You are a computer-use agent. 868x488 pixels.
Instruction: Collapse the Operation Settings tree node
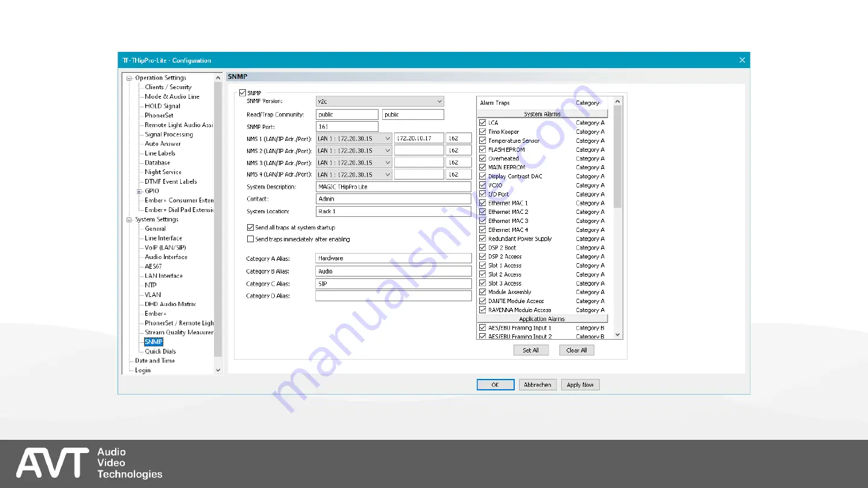click(x=129, y=78)
